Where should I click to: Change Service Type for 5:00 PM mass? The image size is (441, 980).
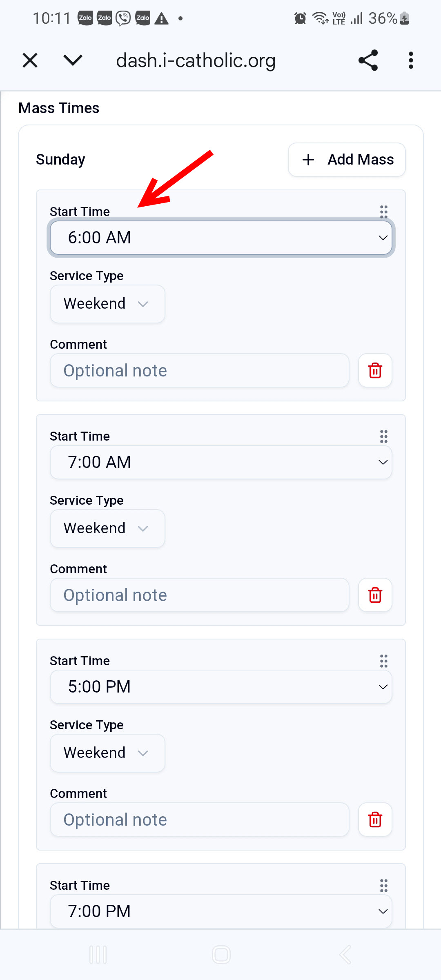tap(107, 753)
